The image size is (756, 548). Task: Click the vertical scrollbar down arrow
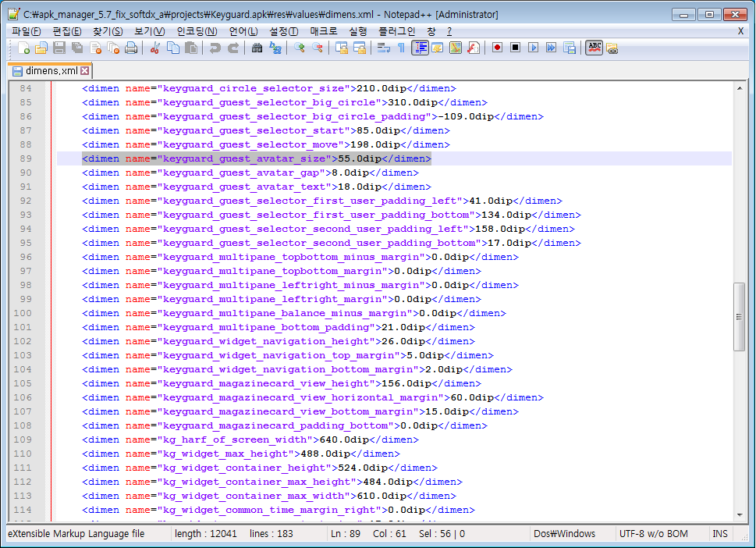(739, 516)
